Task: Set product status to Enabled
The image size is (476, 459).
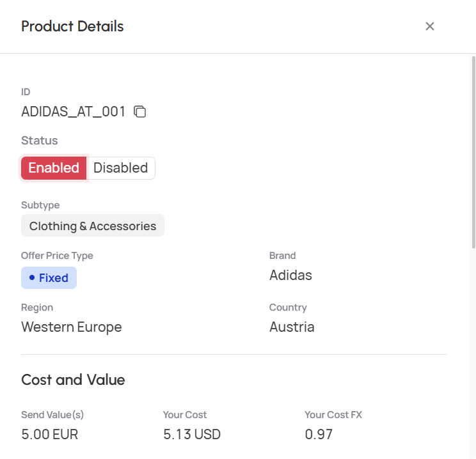Action: click(54, 168)
